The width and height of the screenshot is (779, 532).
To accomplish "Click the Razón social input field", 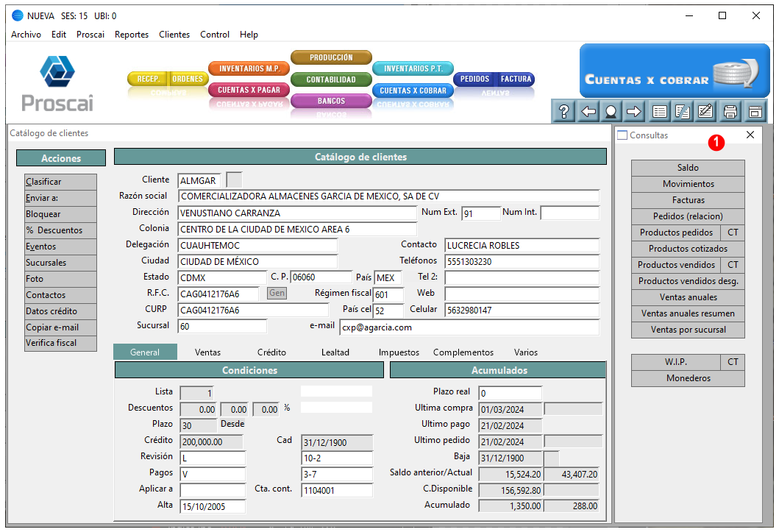I will 388,196.
